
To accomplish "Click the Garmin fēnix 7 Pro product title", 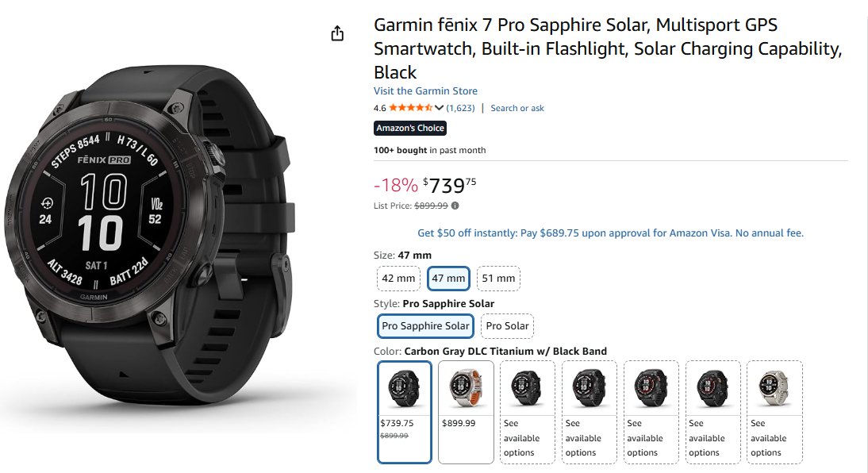I will (x=608, y=48).
